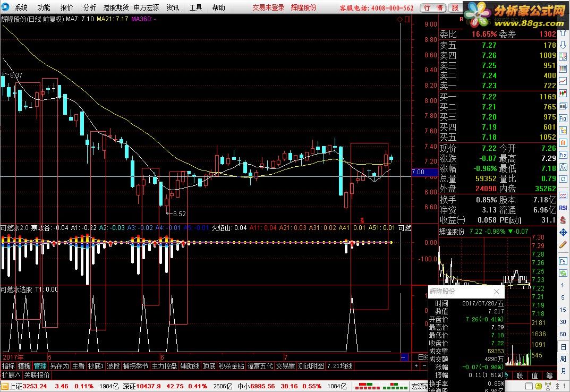Viewport: 570px width, 392px height.
Task: Click the 值 tab under quote panel
Action: 534,376
